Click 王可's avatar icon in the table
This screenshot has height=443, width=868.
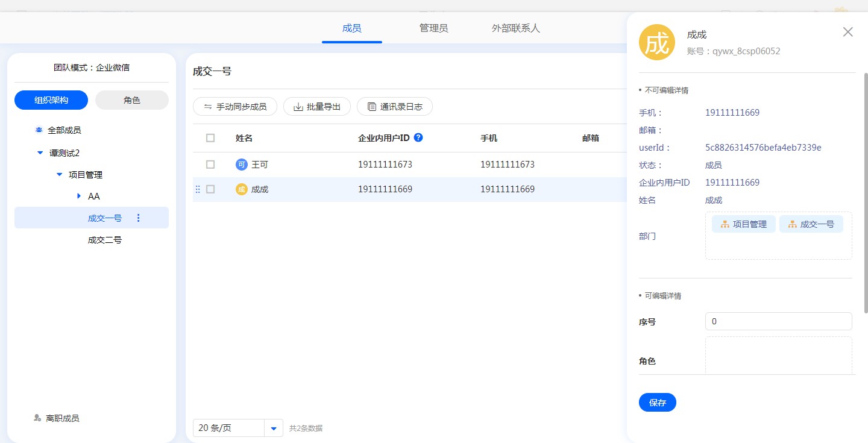pyautogui.click(x=242, y=165)
